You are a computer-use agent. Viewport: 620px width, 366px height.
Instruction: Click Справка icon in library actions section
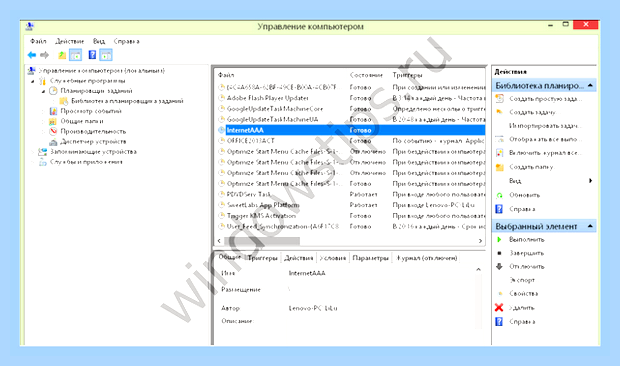(499, 209)
